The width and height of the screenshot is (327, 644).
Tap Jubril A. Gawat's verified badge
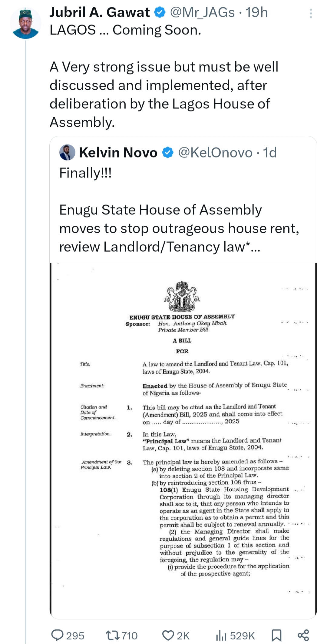(x=160, y=12)
